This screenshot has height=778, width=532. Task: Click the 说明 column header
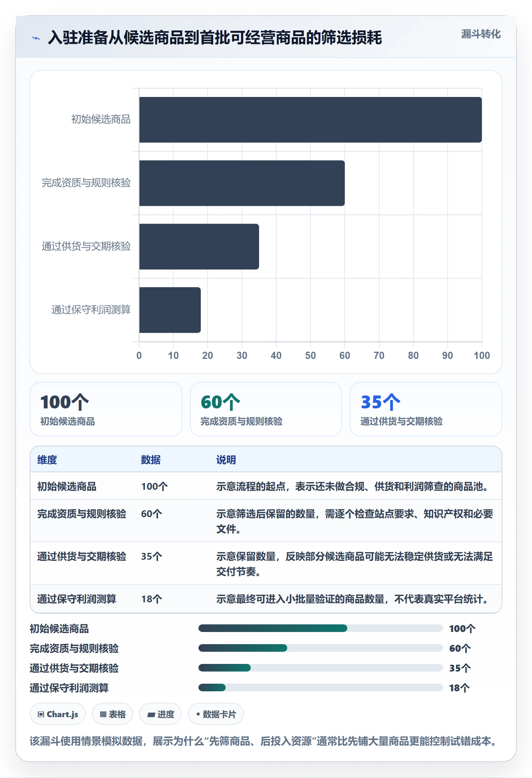click(x=226, y=460)
